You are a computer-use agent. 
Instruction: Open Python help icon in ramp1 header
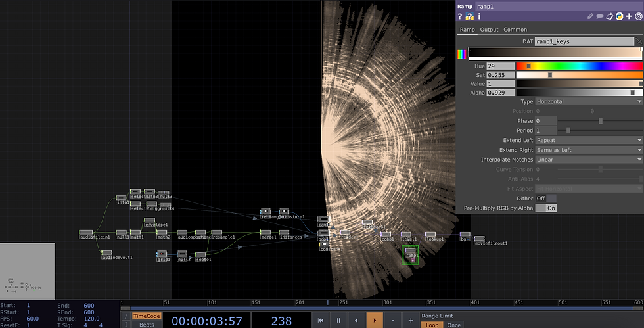pos(469,16)
